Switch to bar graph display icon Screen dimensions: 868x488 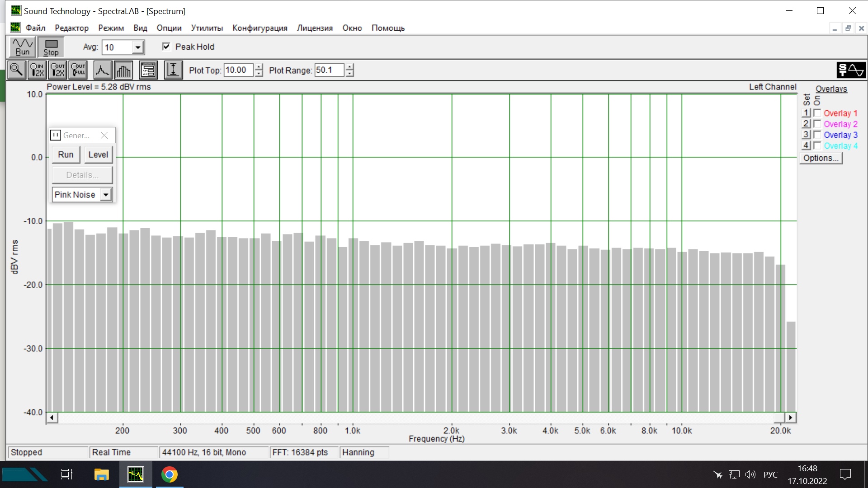pyautogui.click(x=123, y=70)
